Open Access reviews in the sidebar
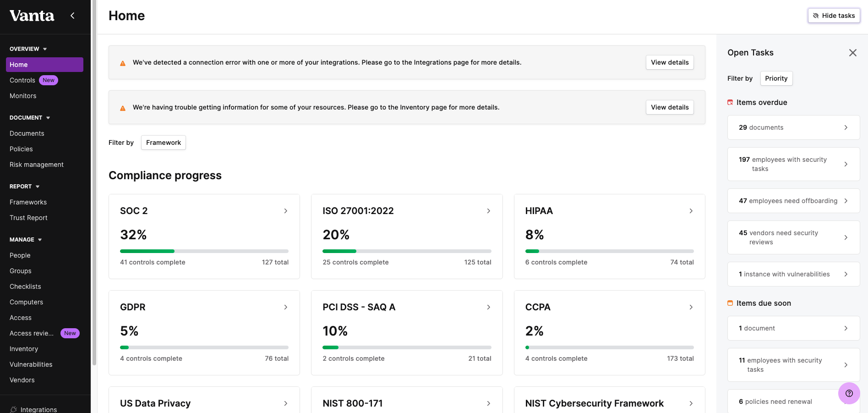The height and width of the screenshot is (413, 868). click(x=32, y=333)
